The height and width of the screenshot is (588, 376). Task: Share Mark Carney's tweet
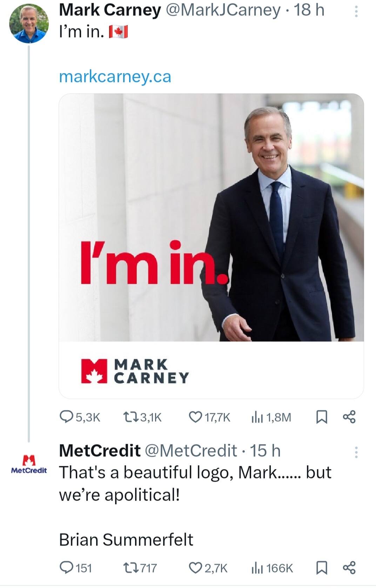(x=349, y=417)
